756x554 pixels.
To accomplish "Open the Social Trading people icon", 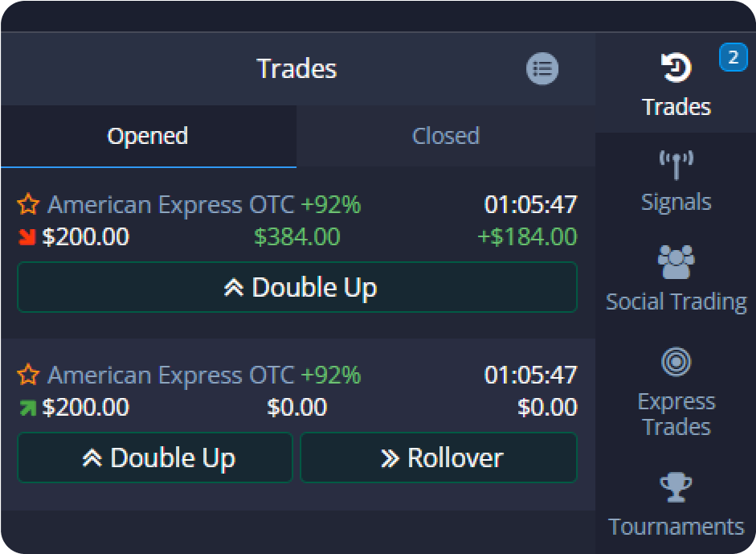I will [676, 262].
